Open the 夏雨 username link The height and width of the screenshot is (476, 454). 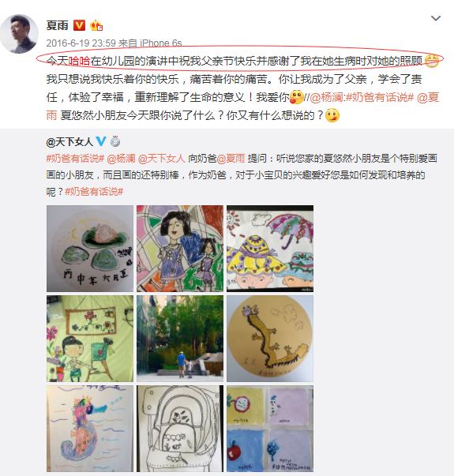58,25
